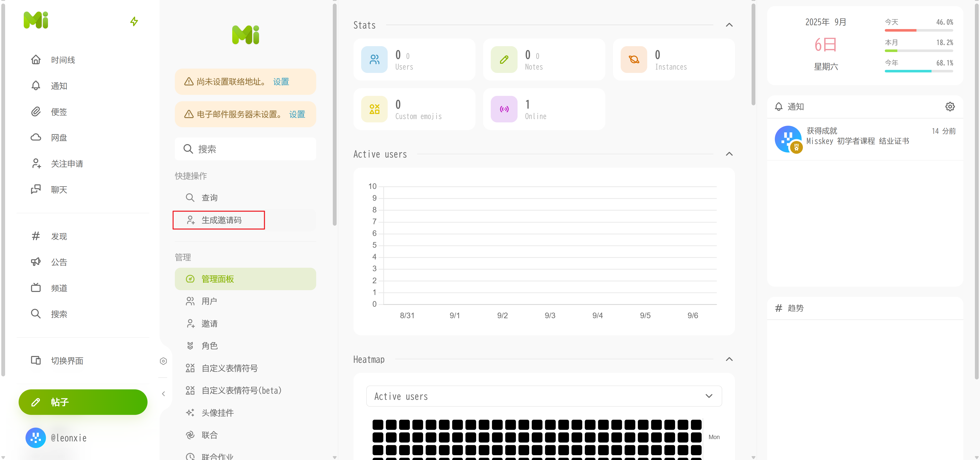Click the Users stats people icon
The height and width of the screenshot is (460, 980).
click(374, 60)
